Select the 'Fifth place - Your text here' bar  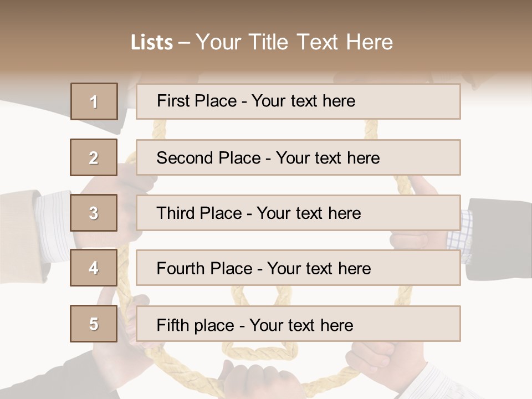click(298, 324)
